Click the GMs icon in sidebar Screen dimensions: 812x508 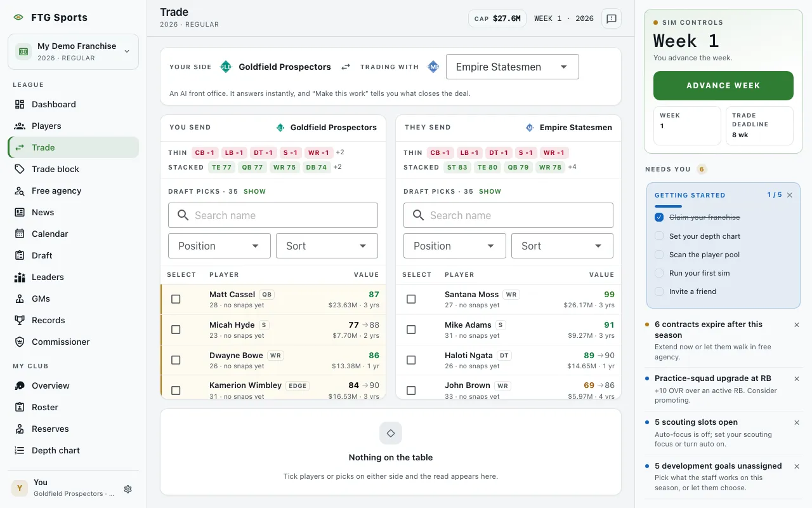pyautogui.click(x=20, y=298)
